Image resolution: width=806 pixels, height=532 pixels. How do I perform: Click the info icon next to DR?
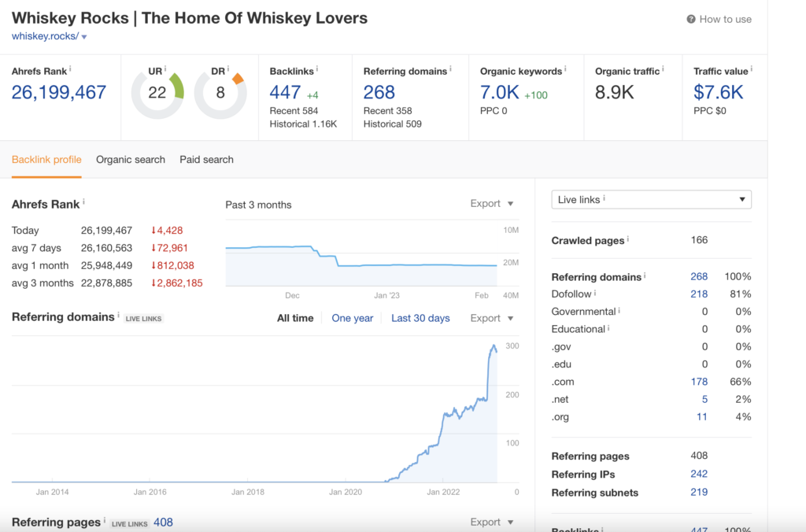point(227,68)
